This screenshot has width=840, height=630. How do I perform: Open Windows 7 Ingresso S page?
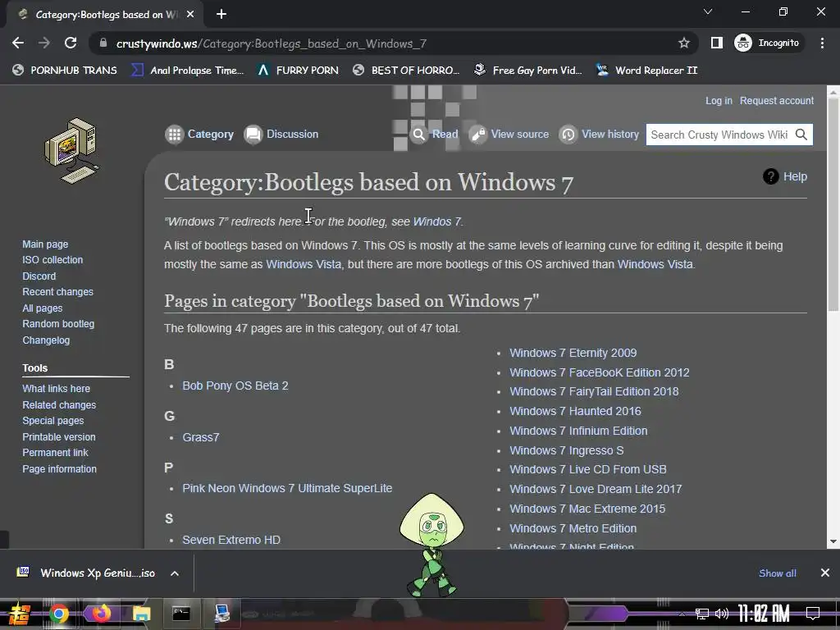(567, 450)
